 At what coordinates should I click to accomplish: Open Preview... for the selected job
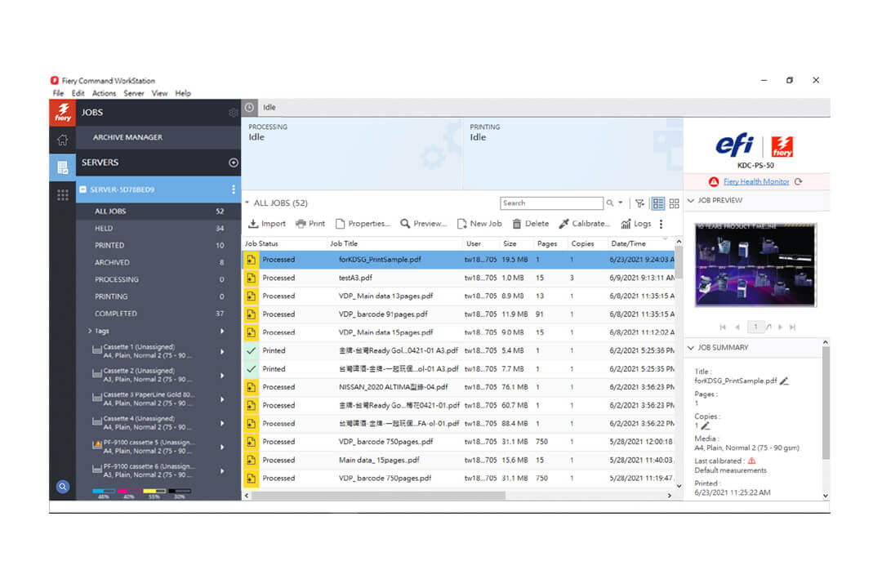point(424,224)
